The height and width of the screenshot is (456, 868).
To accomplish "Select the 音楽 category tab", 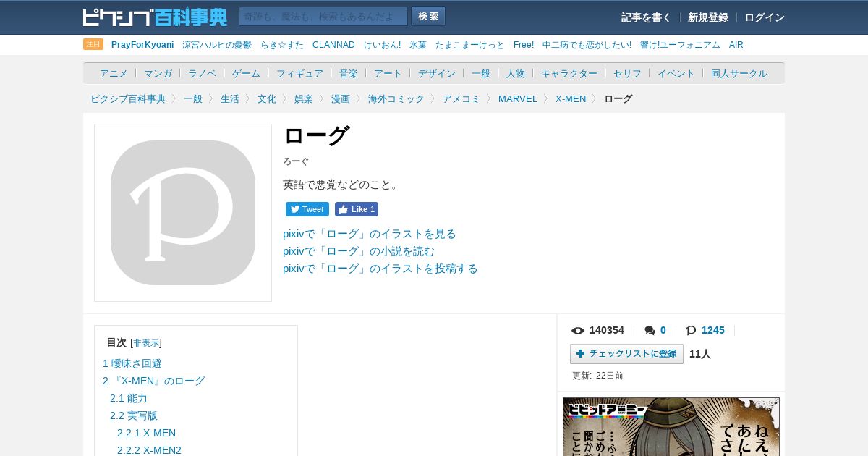I will (349, 73).
